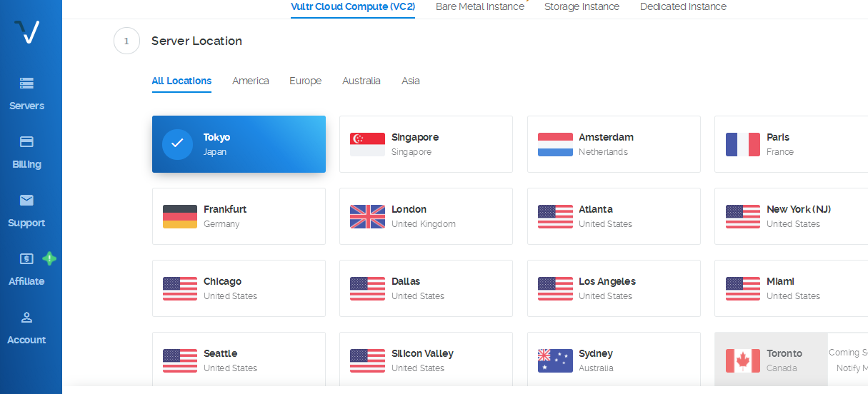Click the US flag for Miami
Image resolution: width=868 pixels, height=394 pixels.
click(743, 288)
